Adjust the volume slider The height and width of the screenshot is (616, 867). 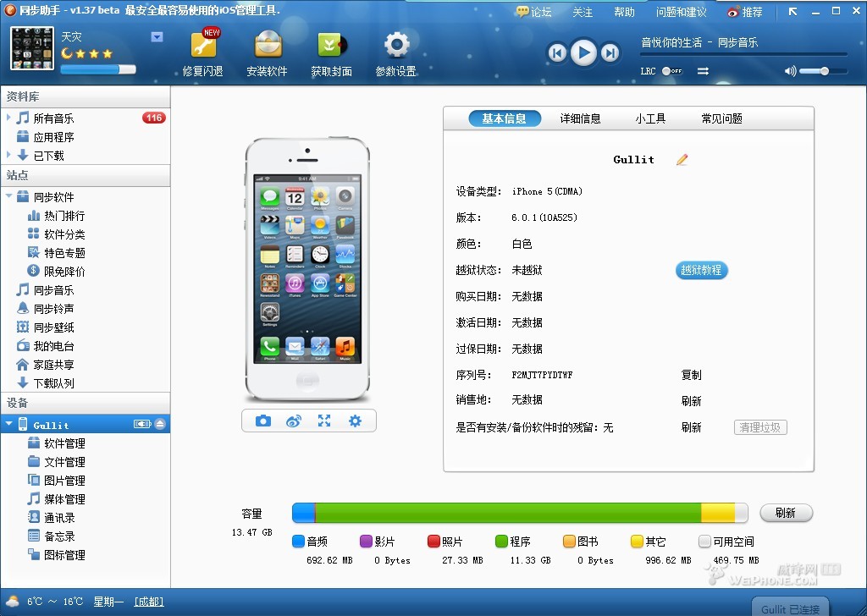pos(823,71)
